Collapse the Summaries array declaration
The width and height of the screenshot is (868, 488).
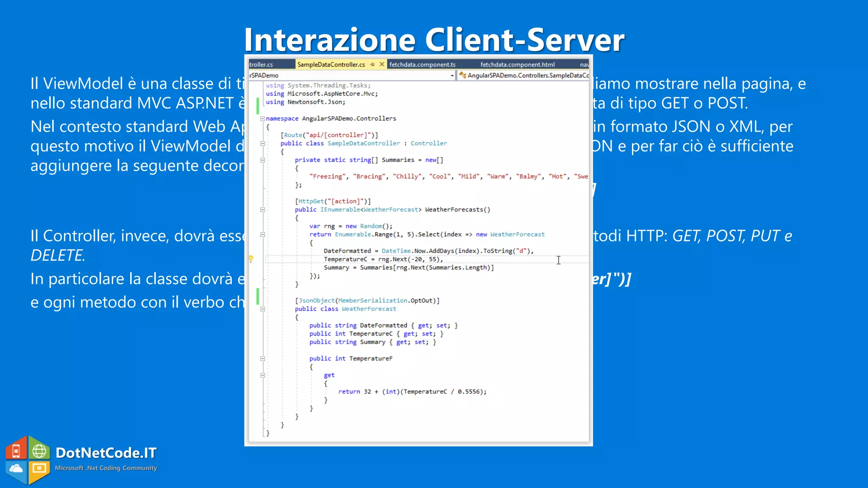[x=262, y=160]
